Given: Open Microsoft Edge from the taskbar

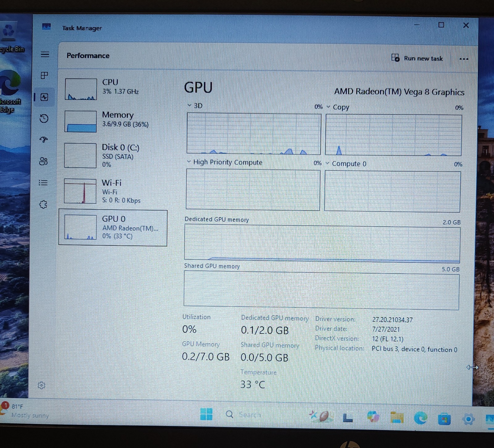Looking at the screenshot, I should pos(421,418).
